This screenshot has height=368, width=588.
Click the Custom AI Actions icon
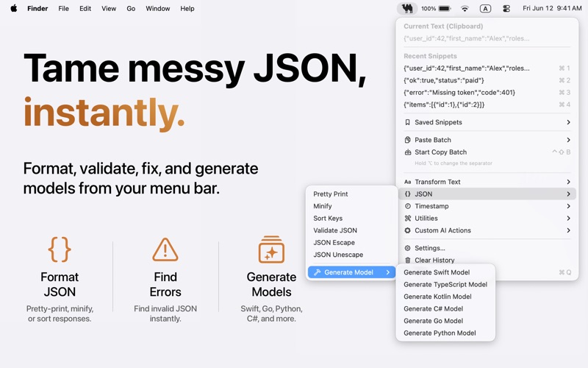(x=408, y=230)
